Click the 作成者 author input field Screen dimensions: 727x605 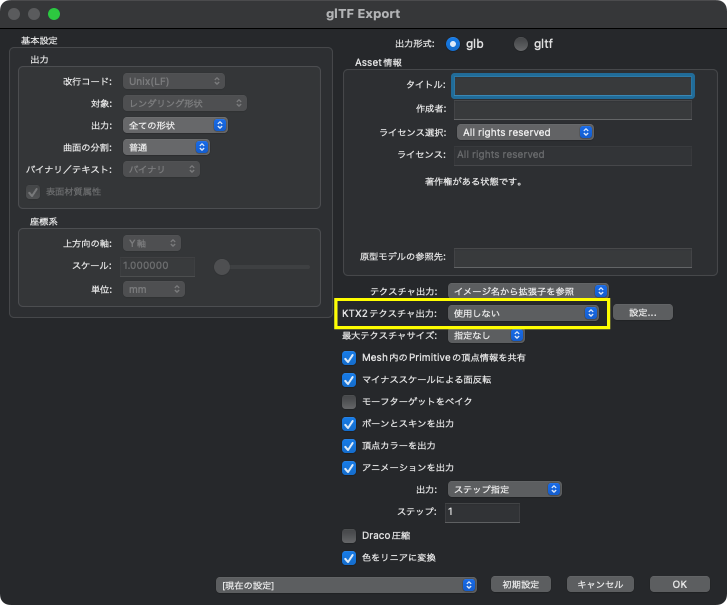coord(573,110)
